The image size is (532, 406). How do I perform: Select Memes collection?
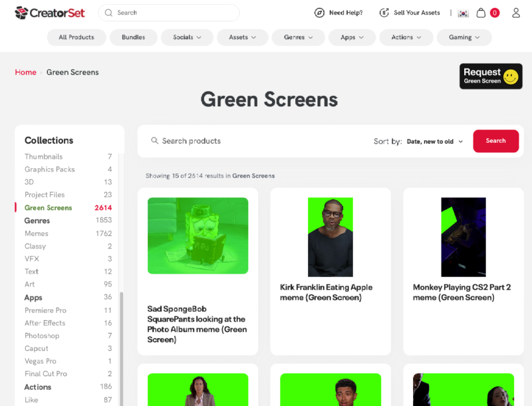click(68, 233)
